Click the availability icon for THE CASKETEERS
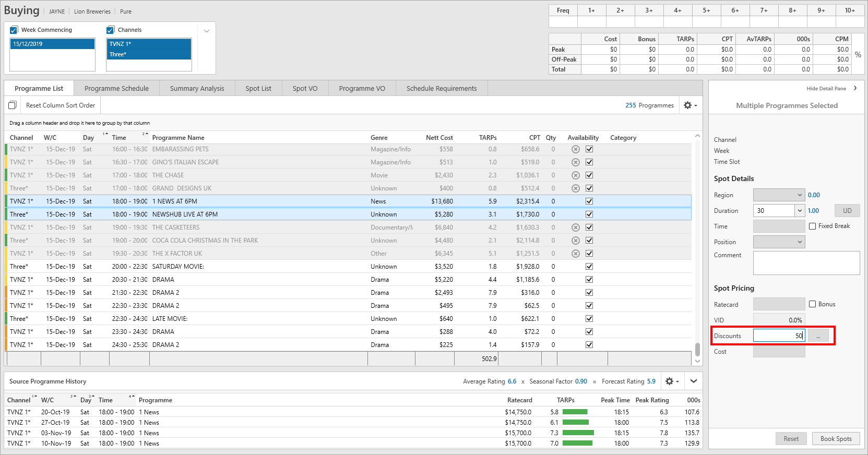868x455 pixels. tap(576, 227)
